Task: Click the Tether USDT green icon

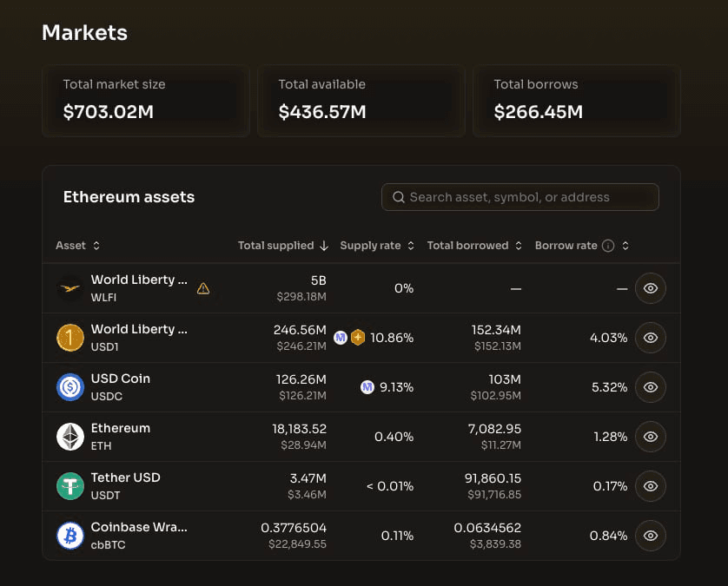Action: [x=70, y=486]
